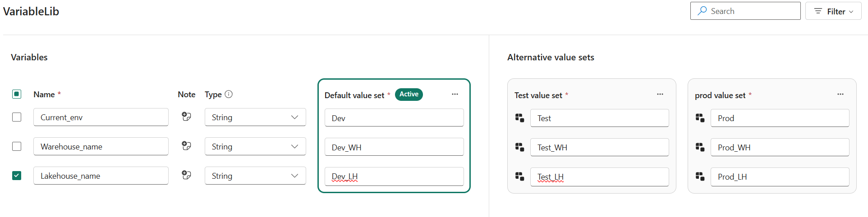The image size is (868, 217).
Task: Click the Default value set title
Action: 354,95
